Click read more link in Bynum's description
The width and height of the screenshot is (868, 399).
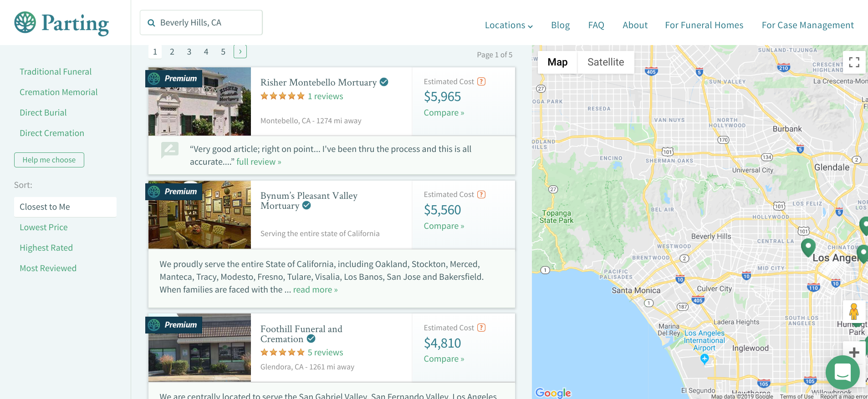point(315,289)
